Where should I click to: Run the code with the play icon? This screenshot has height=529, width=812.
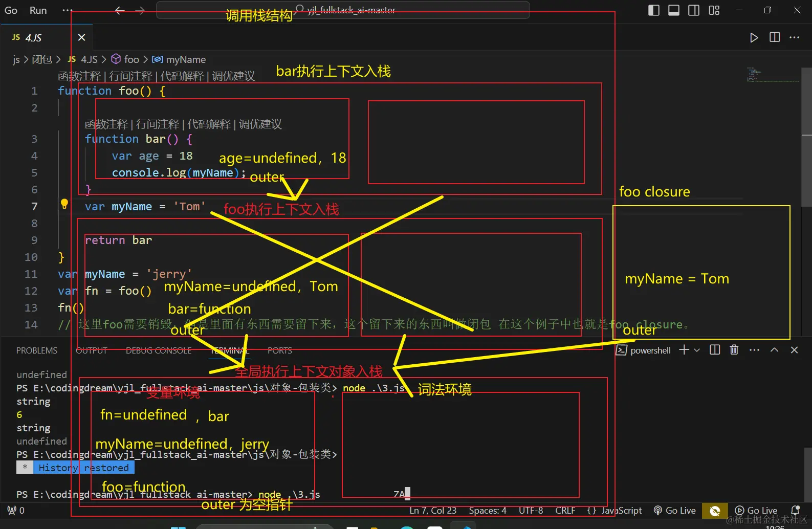tap(754, 37)
